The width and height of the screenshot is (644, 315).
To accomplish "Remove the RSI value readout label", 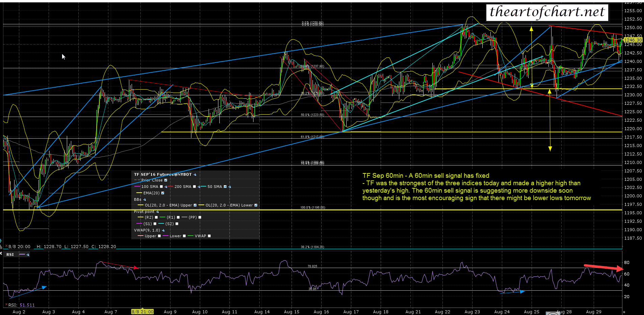I will pos(6,305).
